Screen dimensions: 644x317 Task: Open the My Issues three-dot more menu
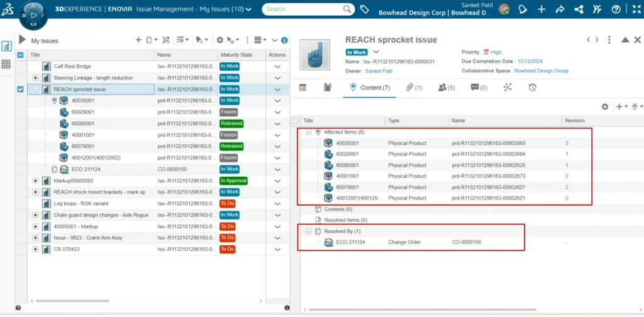[247, 40]
